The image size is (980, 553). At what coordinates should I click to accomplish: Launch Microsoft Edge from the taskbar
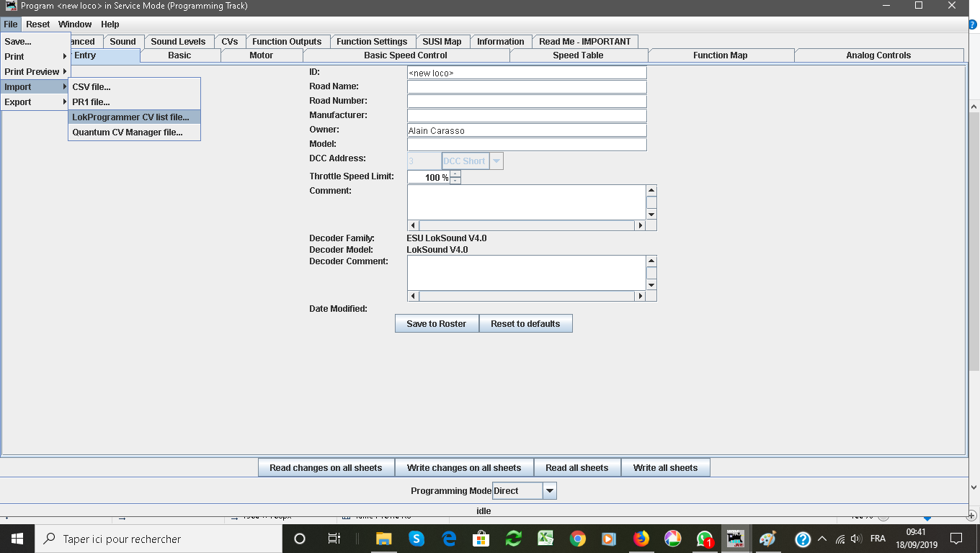point(450,539)
